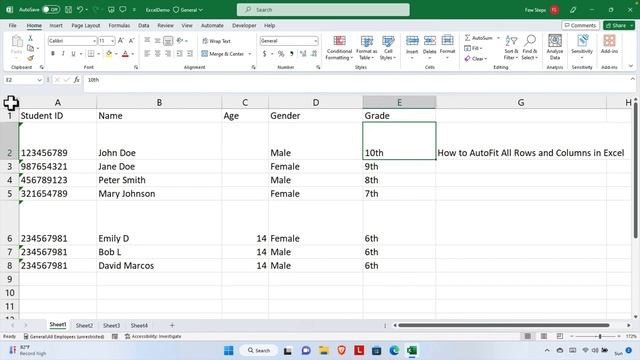Screen dimensions: 640x360
Task: Click the Borders icon
Action: point(91,53)
